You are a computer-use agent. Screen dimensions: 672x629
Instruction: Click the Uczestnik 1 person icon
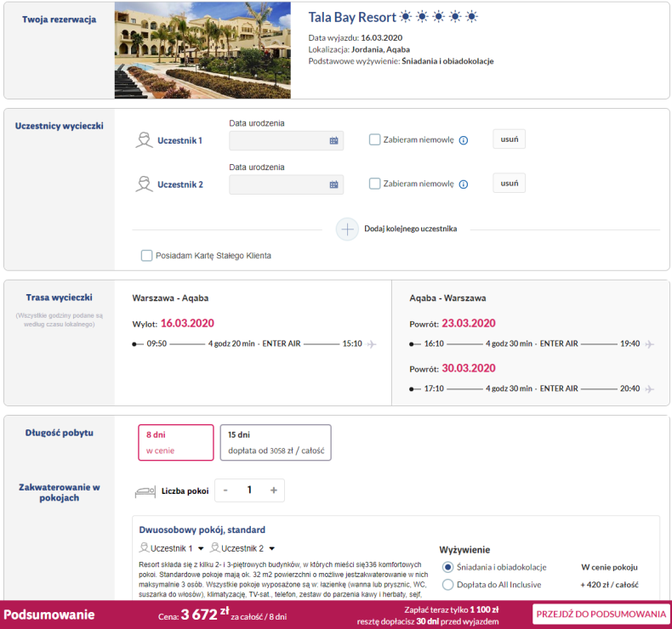pyautogui.click(x=144, y=140)
